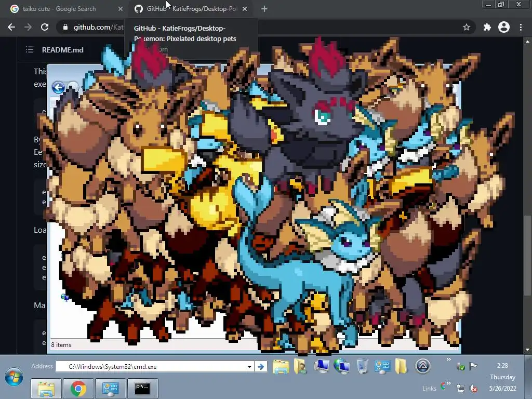
Task: Open Windows Explorer from the taskbar
Action: pyautogui.click(x=46, y=389)
